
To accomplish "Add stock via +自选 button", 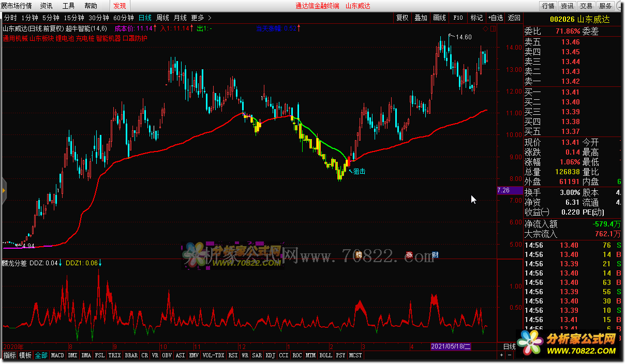I will 495,18.
